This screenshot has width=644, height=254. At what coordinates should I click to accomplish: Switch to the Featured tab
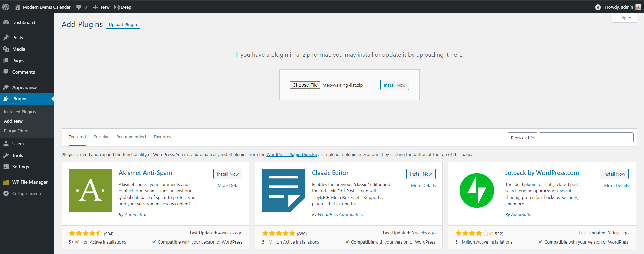tap(77, 137)
